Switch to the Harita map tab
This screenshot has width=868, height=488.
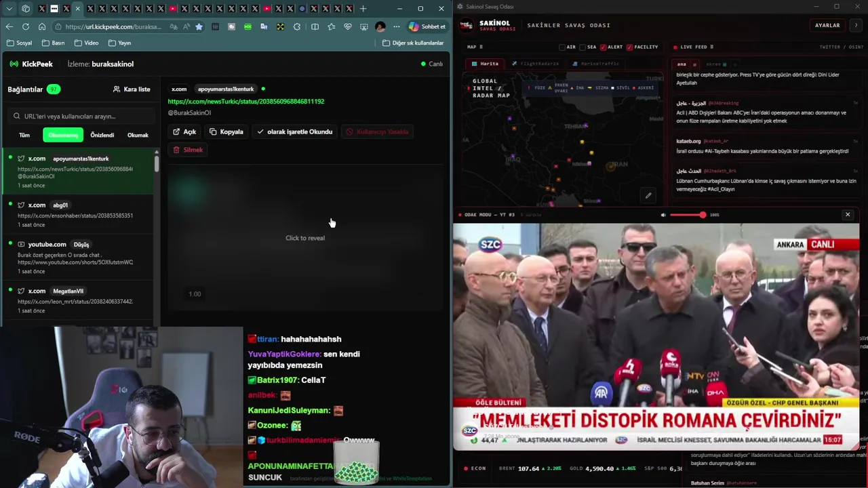[486, 64]
